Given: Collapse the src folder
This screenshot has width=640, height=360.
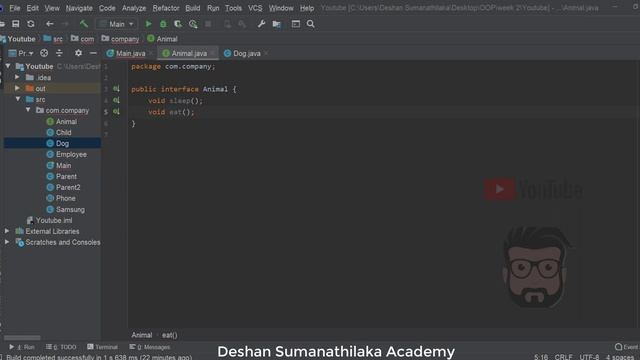Looking at the screenshot, I should (x=18, y=99).
